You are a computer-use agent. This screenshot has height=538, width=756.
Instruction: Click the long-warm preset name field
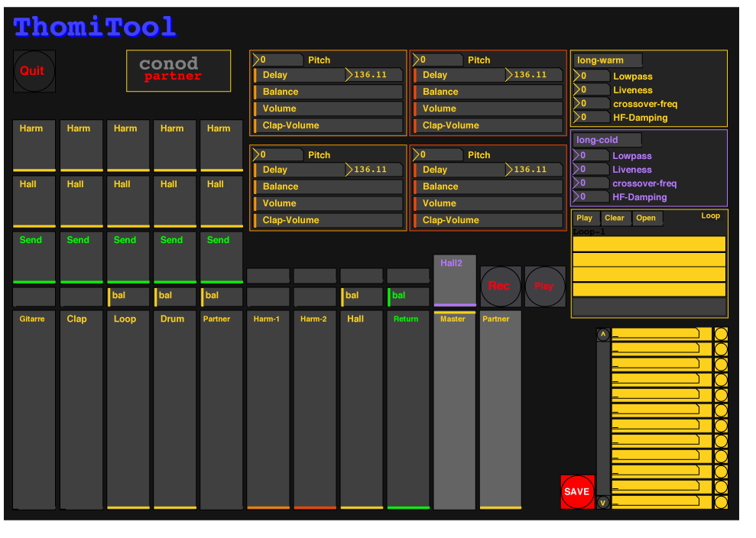coord(608,60)
